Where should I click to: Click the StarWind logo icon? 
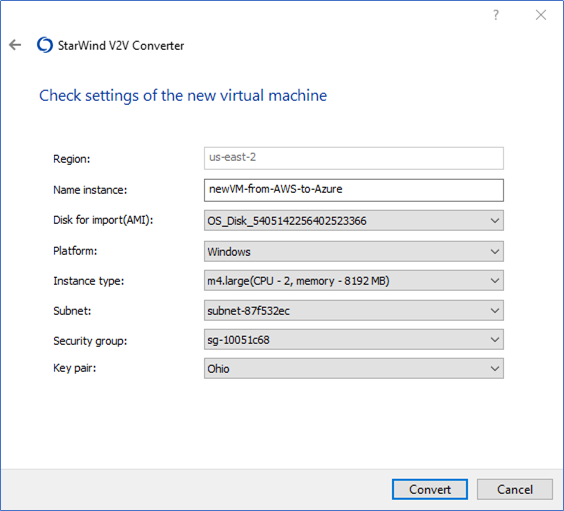point(45,45)
